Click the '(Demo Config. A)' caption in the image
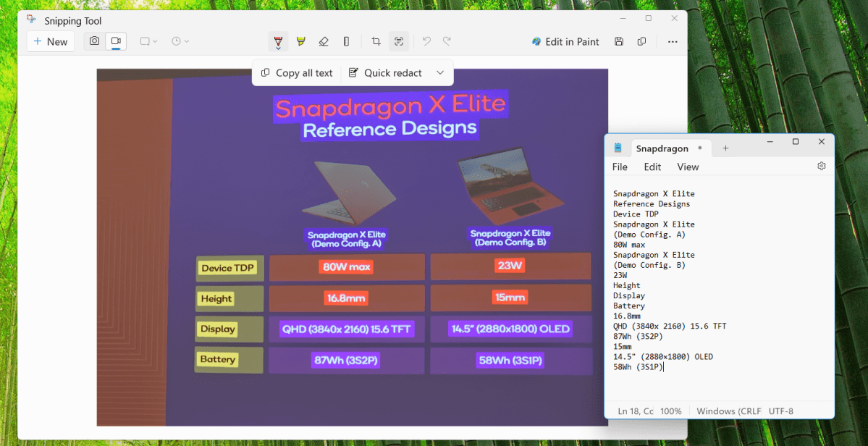This screenshot has height=446, width=868. (x=347, y=243)
